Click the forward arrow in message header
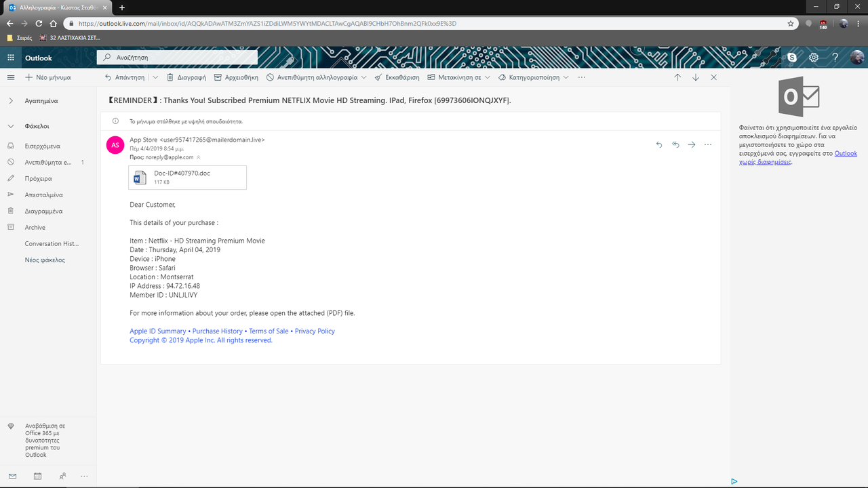The width and height of the screenshot is (868, 488). pyautogui.click(x=692, y=144)
